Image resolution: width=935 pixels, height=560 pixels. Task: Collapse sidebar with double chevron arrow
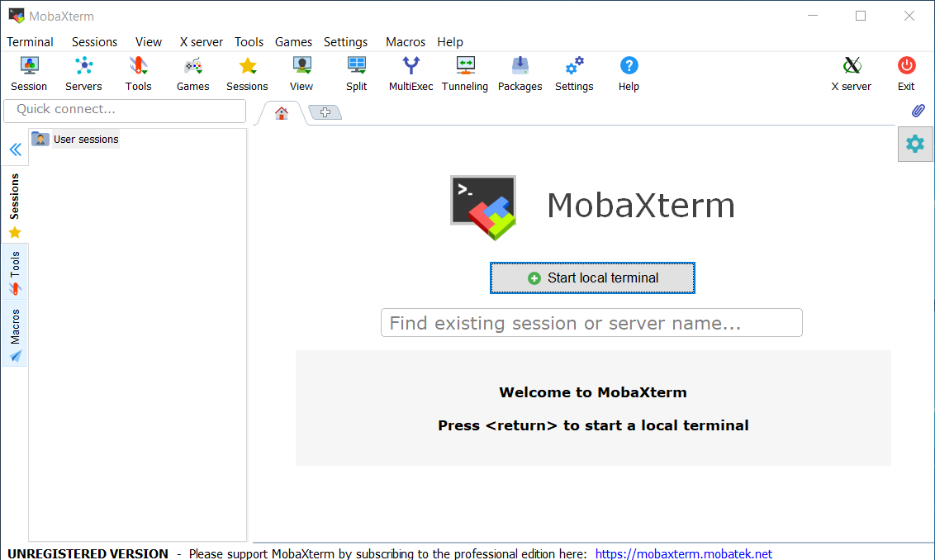pos(16,149)
